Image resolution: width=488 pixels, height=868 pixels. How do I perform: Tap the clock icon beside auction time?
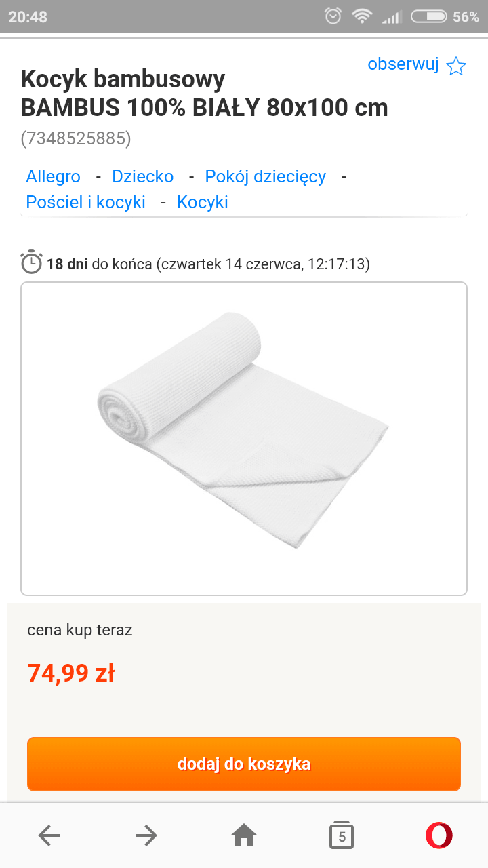(x=32, y=262)
